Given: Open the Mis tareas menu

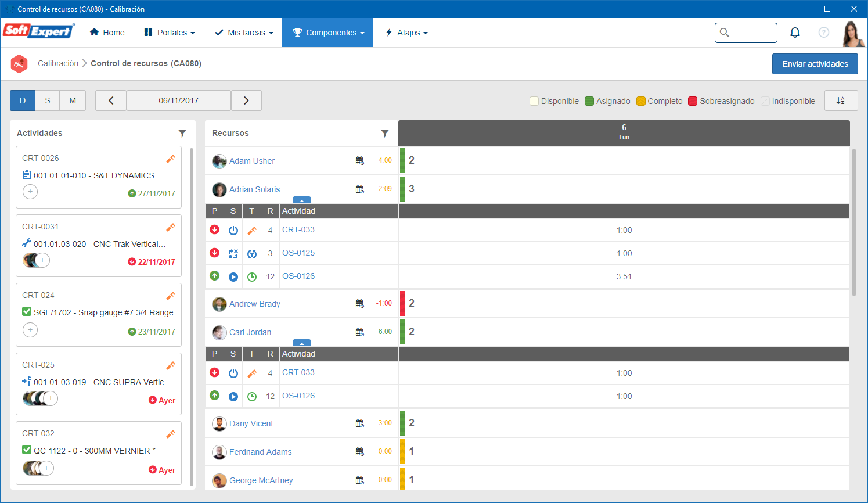Looking at the screenshot, I should 244,33.
